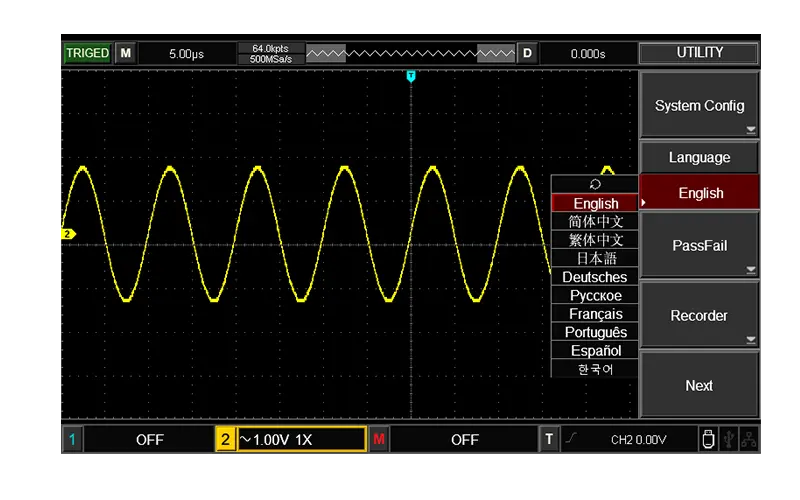Expand the System Config submenu
Screen dimensions: 800x500
[x=699, y=106]
